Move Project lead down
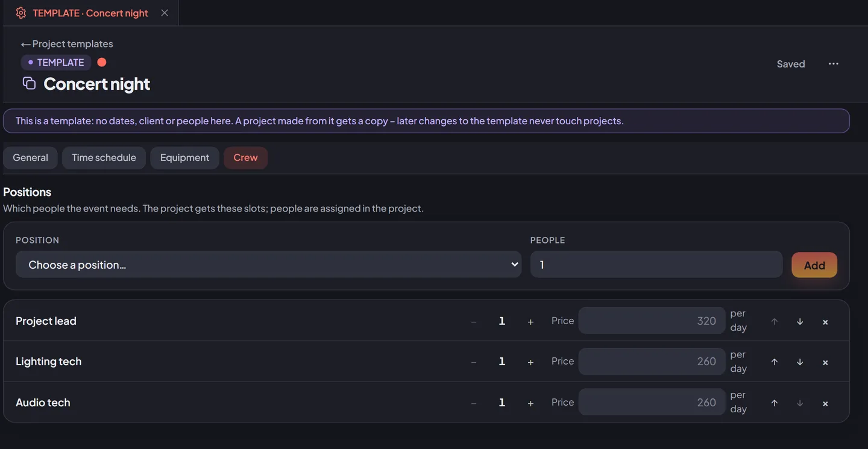 (x=800, y=322)
